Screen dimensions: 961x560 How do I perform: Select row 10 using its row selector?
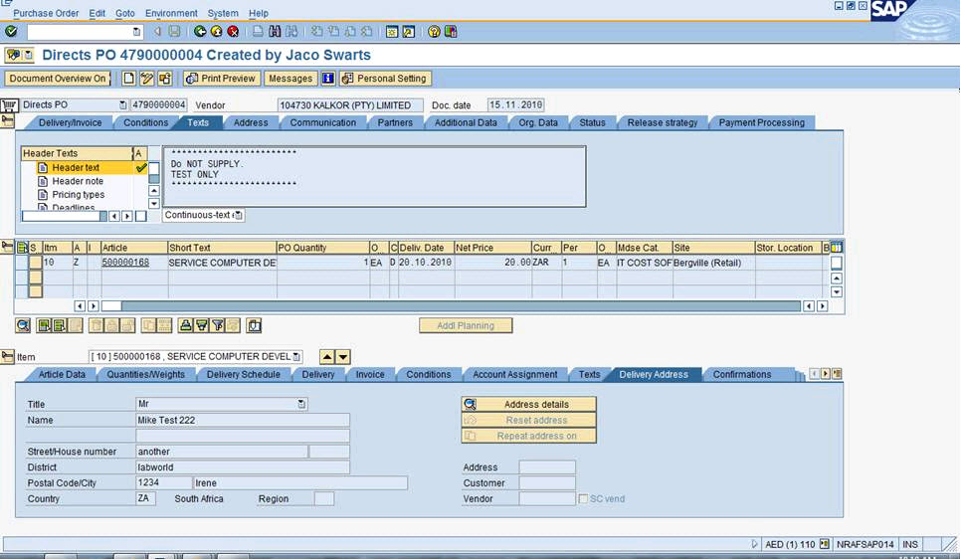[x=36, y=263]
